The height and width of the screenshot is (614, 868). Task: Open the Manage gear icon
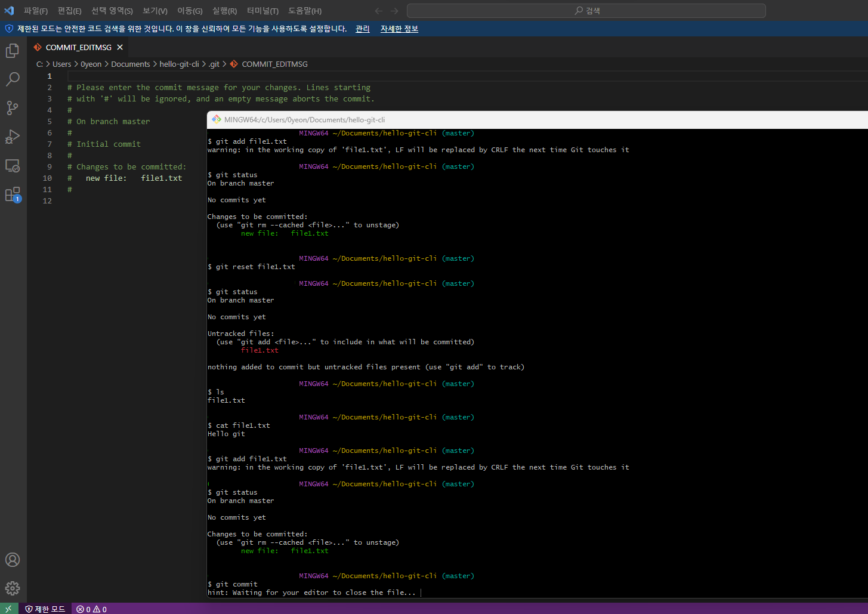(13, 588)
